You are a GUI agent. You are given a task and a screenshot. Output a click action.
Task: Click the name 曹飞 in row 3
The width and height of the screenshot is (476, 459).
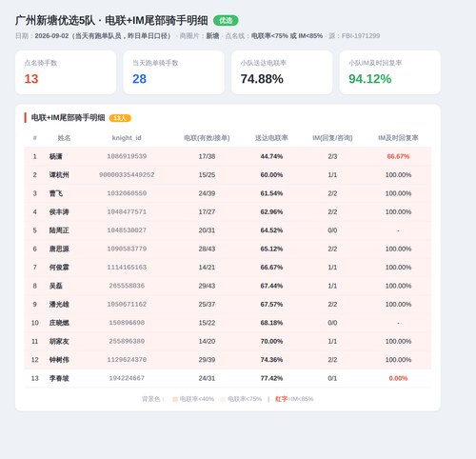point(56,193)
